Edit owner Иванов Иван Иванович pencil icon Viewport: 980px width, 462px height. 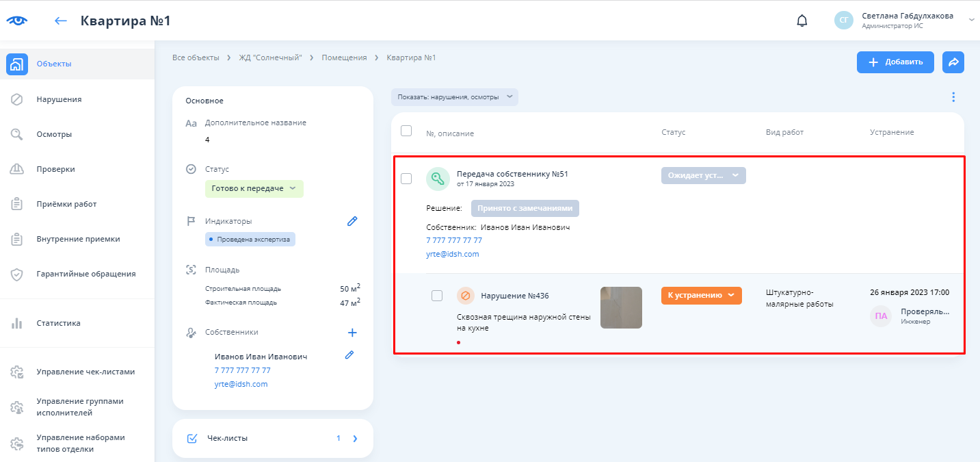pos(349,355)
